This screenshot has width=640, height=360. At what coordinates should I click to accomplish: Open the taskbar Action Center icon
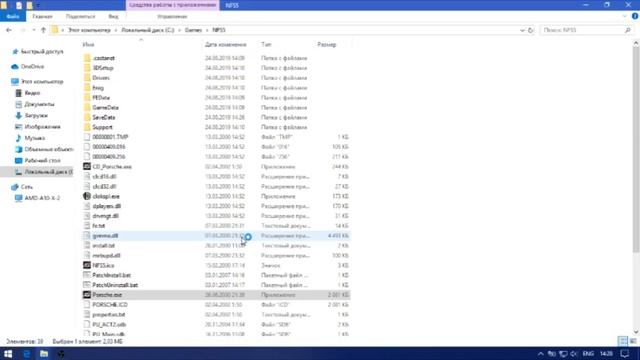[625, 353]
